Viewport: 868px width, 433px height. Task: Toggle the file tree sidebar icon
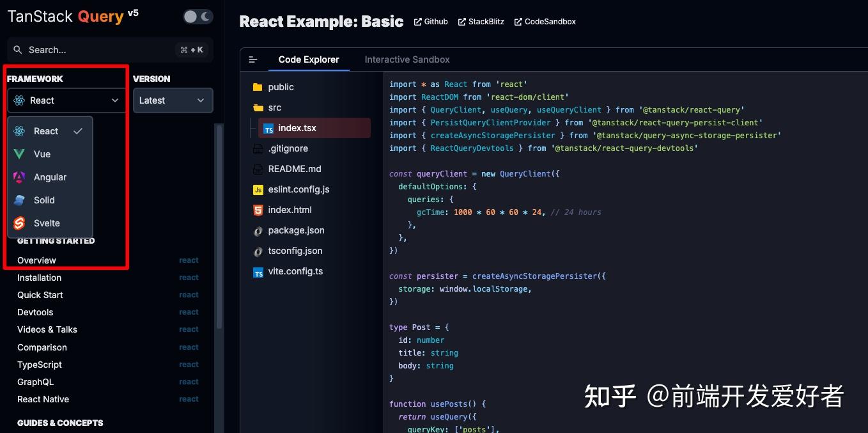coord(253,59)
